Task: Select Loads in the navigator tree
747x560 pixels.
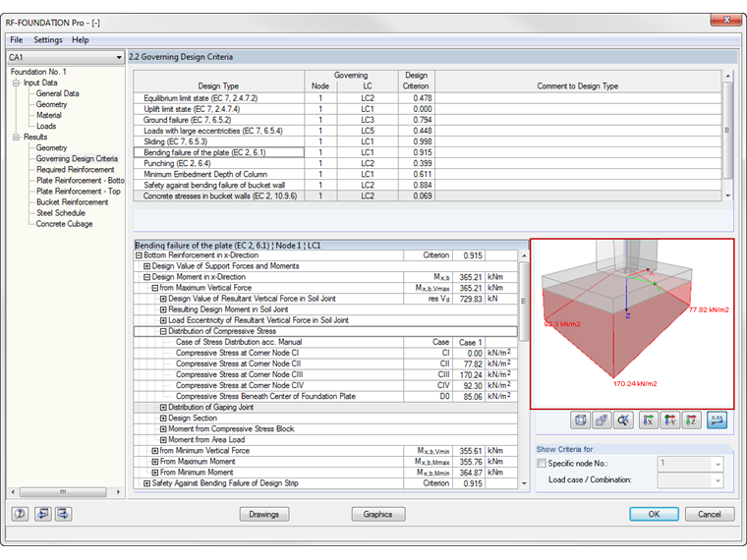Action: pyautogui.click(x=46, y=126)
